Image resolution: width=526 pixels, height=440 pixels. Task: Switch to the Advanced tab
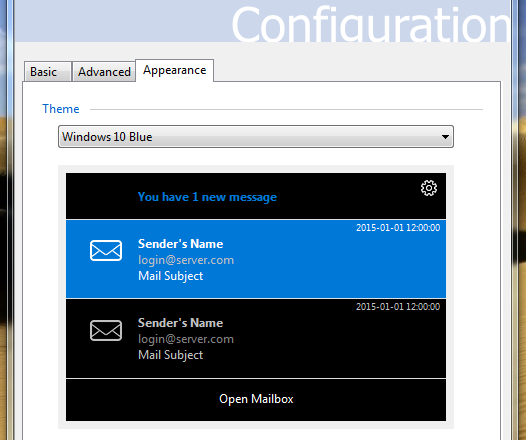click(104, 71)
